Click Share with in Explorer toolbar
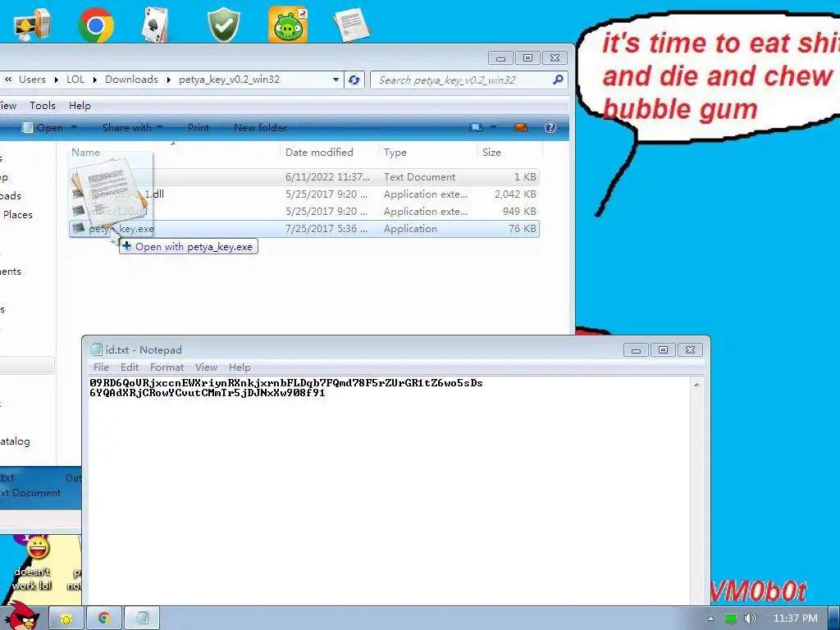This screenshot has width=840, height=630. (x=126, y=127)
